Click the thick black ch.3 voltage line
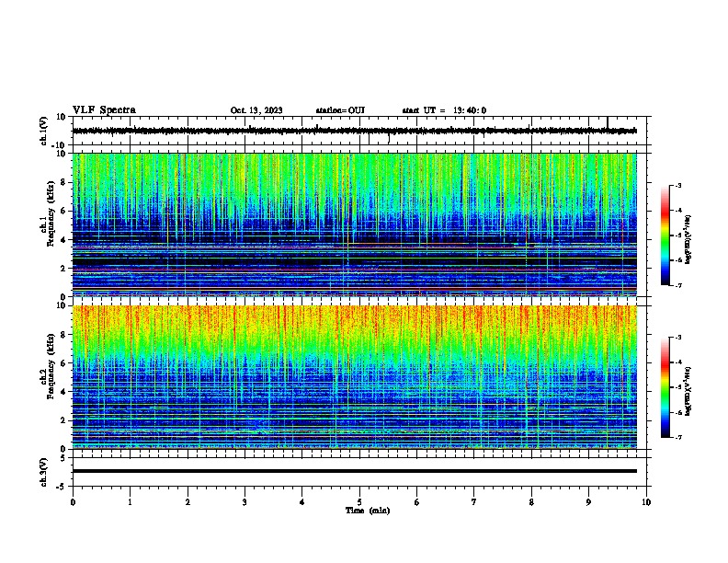Screen dimensions: 728x563 coord(354,471)
